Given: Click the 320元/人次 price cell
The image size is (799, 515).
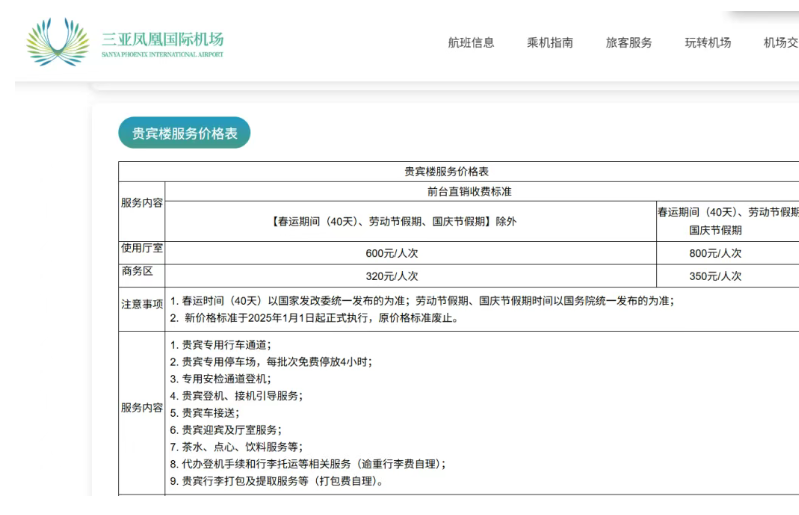Looking at the screenshot, I should point(391,276).
